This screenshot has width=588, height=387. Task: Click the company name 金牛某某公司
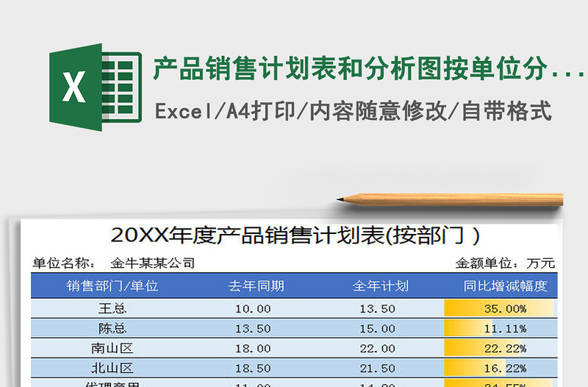point(153,263)
